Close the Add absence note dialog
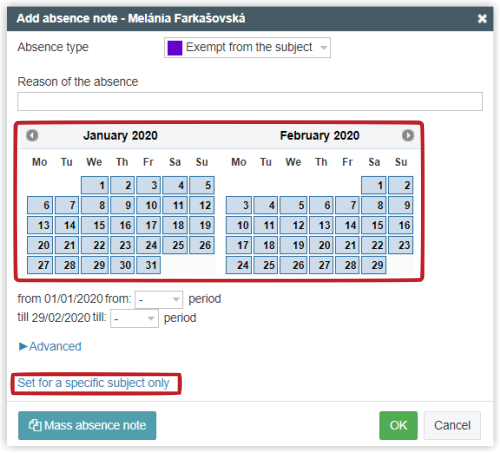The width and height of the screenshot is (500, 453). coord(482,19)
